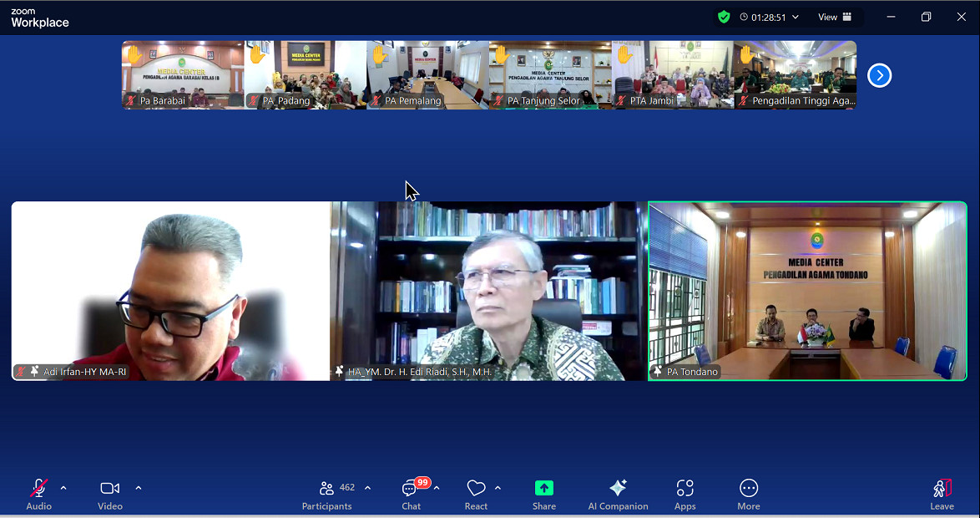Open AI Companion sparkle icon

[x=618, y=489]
